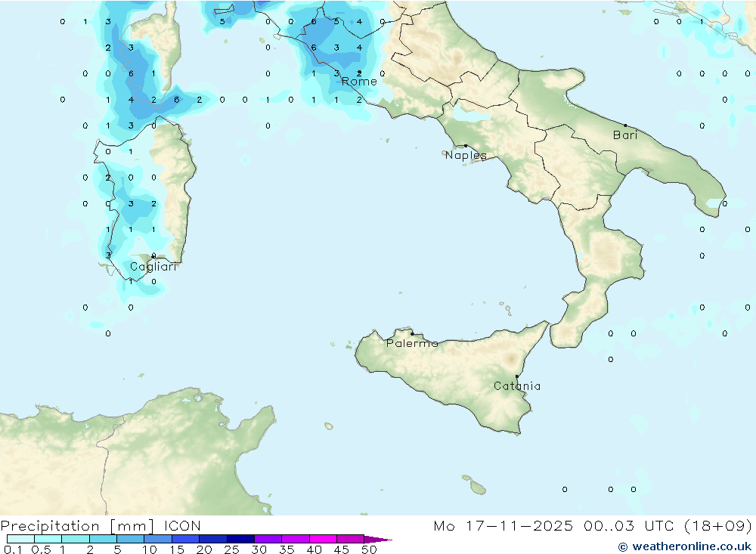The width and height of the screenshot is (756, 554).
Task: Click the '25' legend scale value
Action: tap(232, 549)
